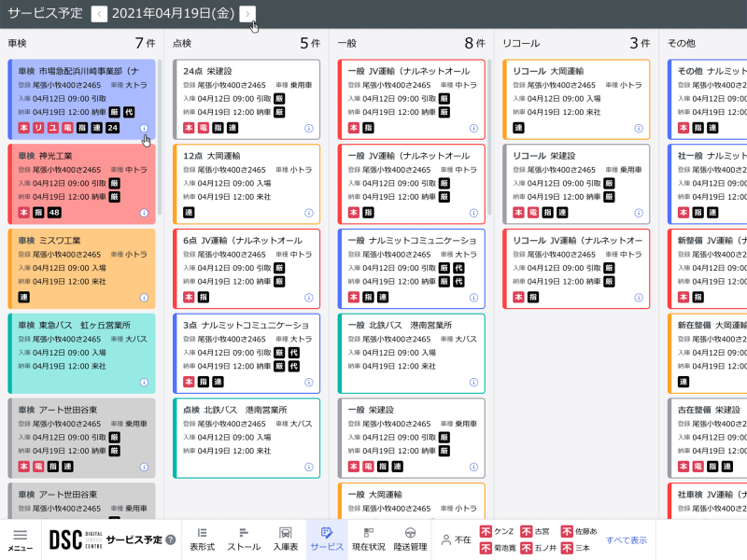
Task: Open info icon on 市場急配浜川崎事業部 card
Action: click(144, 128)
